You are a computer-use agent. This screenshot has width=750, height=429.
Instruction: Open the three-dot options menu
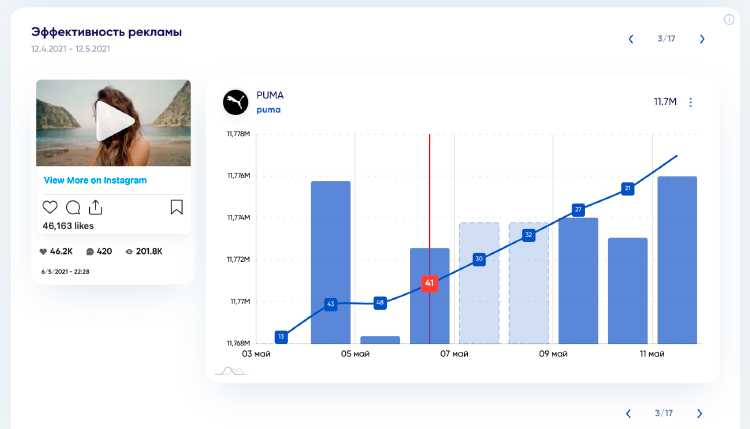[x=690, y=102]
